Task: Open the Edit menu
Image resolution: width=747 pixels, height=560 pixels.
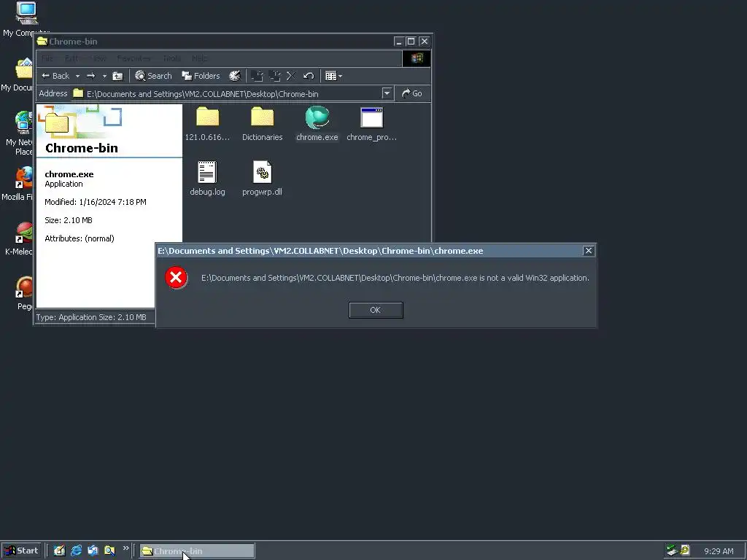Action: pos(71,58)
